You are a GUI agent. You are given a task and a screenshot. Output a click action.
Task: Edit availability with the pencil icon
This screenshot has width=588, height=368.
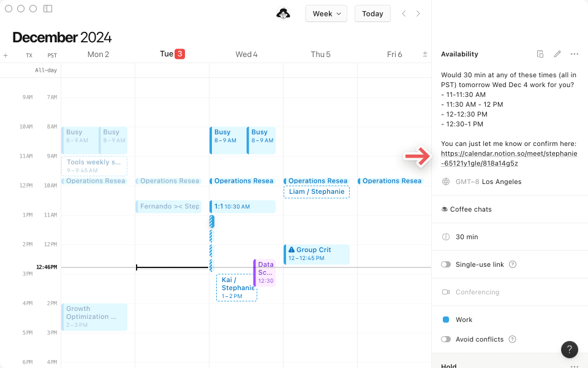[x=557, y=54]
